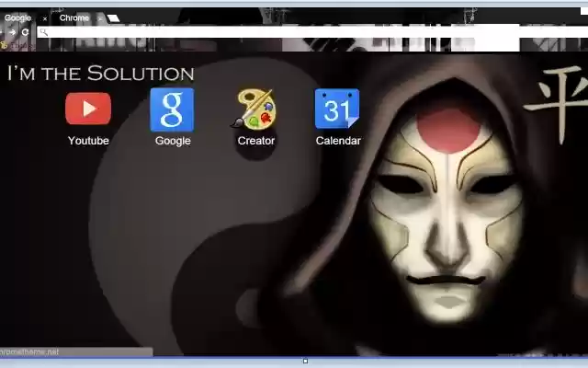This screenshot has height=368, width=588.
Task: Open the Calendar app icon
Action: (337, 109)
